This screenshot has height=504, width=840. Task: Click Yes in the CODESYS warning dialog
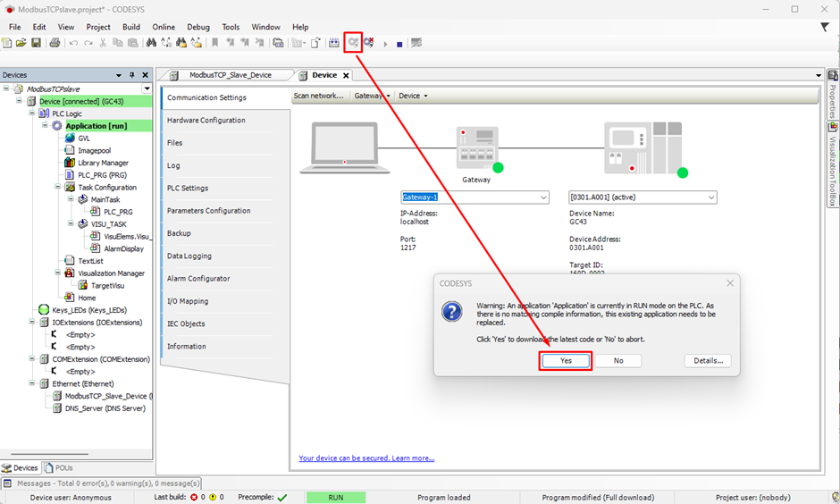[x=566, y=360]
